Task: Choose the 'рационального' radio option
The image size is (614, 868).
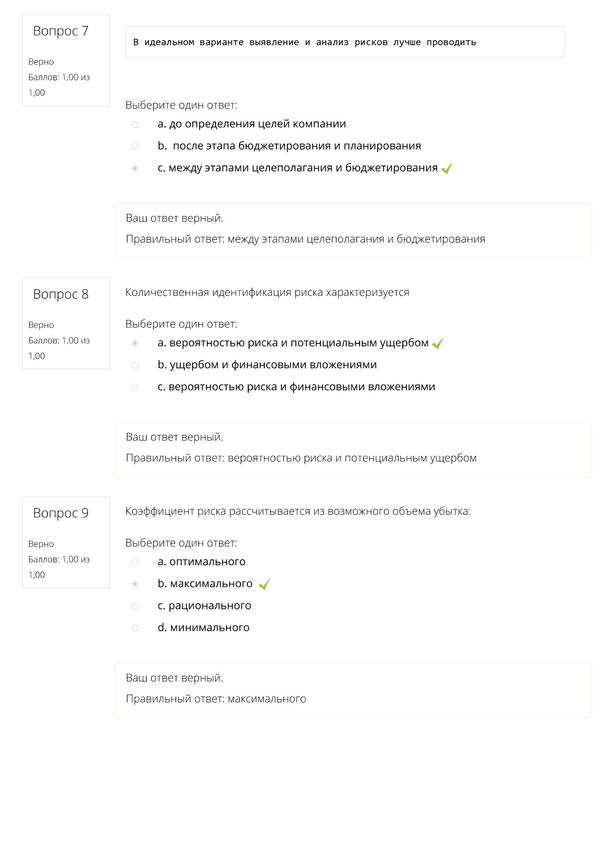Action: point(135,606)
